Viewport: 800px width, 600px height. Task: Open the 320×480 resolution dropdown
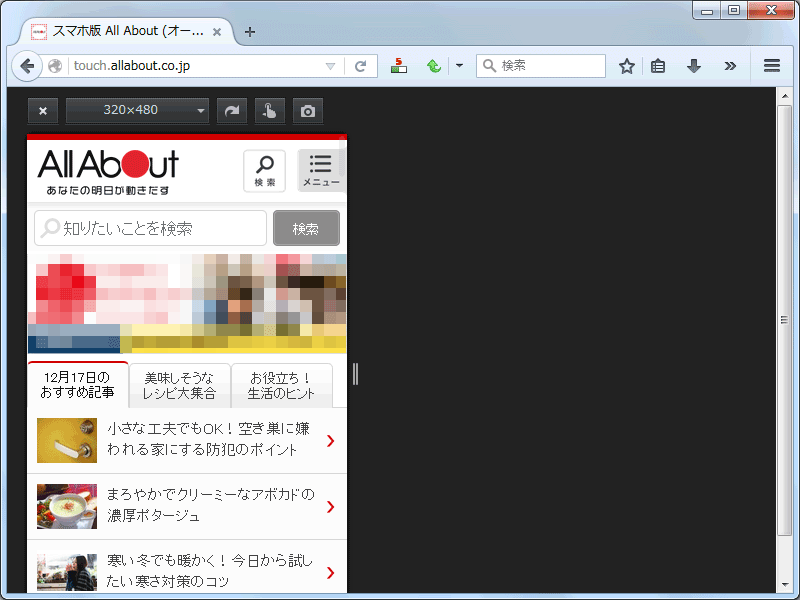(x=137, y=111)
